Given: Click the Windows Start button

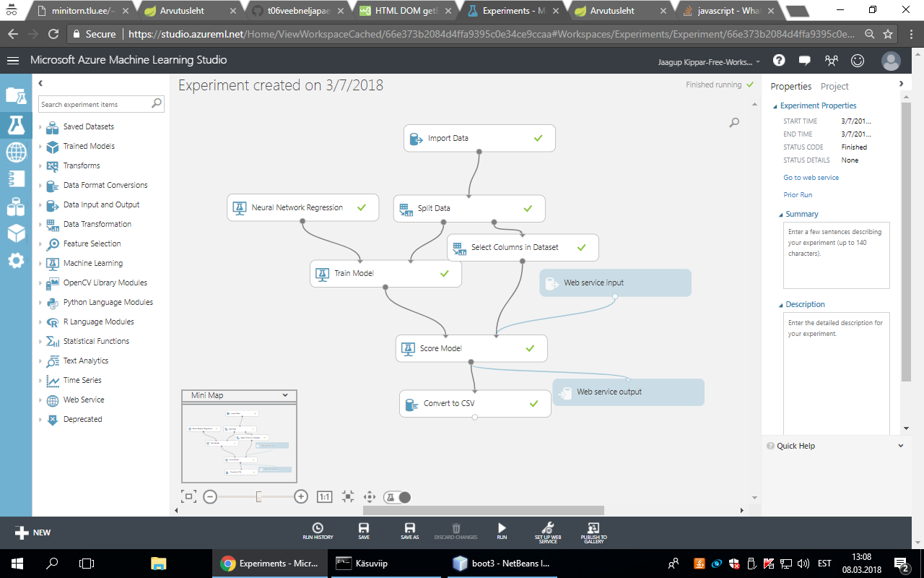Looking at the screenshot, I should click(16, 563).
